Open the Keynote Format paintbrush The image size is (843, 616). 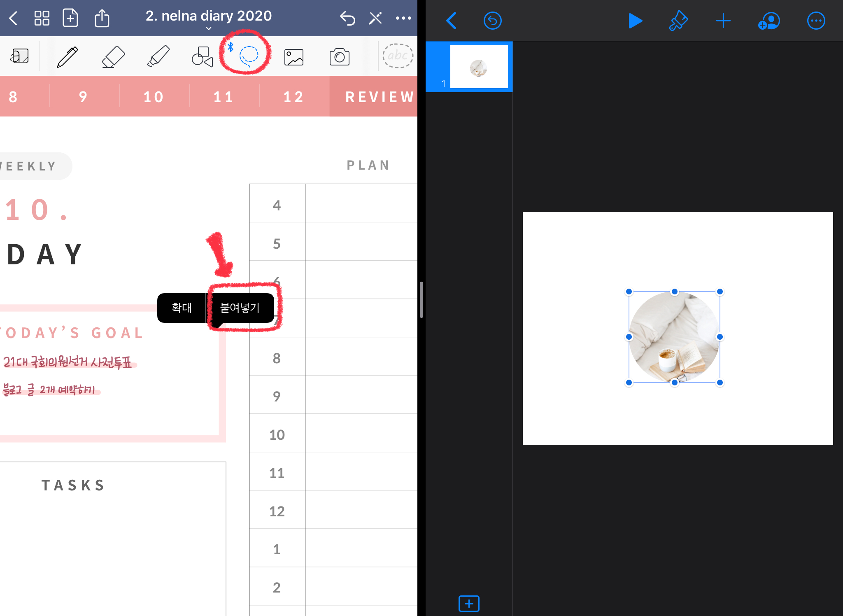tap(678, 21)
